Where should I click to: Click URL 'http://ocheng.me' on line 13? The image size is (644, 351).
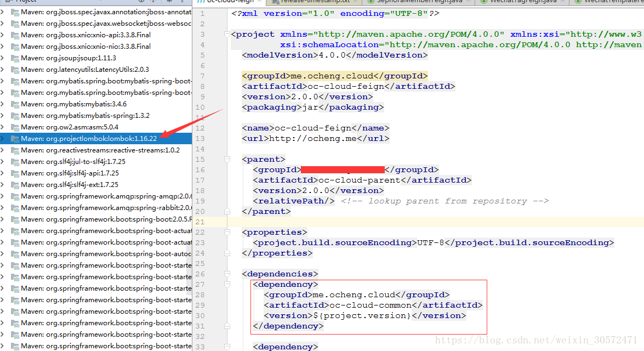pos(313,139)
